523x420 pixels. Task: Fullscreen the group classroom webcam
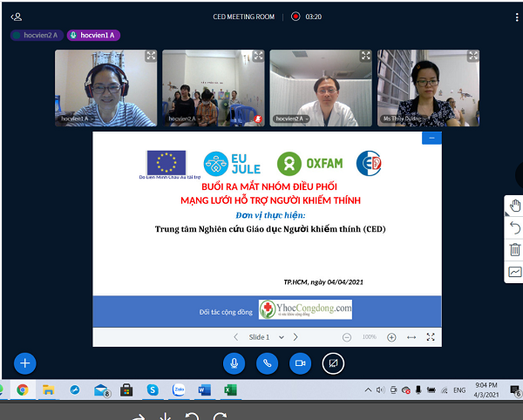(258, 56)
